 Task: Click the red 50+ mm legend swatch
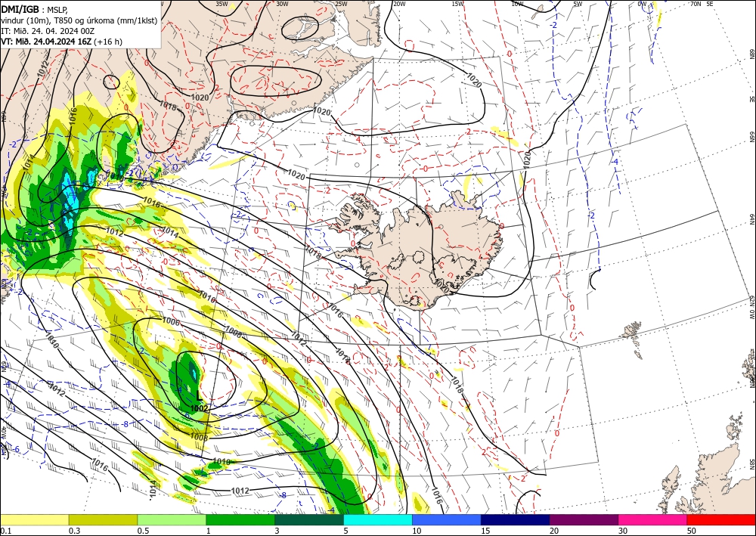(721, 519)
